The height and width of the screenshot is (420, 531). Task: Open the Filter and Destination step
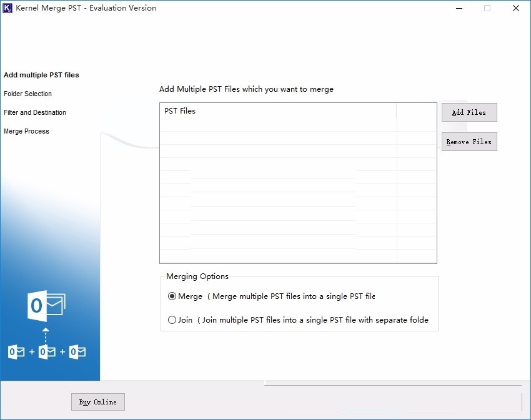point(35,112)
